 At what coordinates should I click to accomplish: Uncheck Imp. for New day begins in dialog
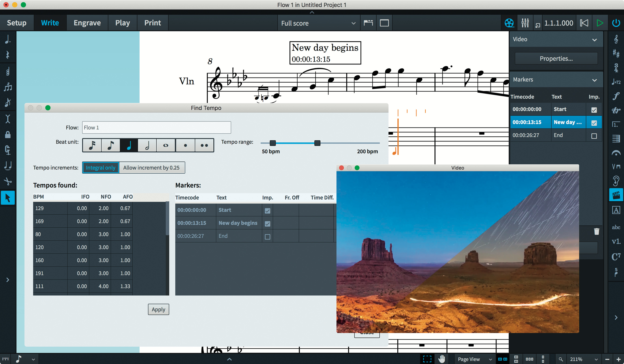pyautogui.click(x=267, y=224)
